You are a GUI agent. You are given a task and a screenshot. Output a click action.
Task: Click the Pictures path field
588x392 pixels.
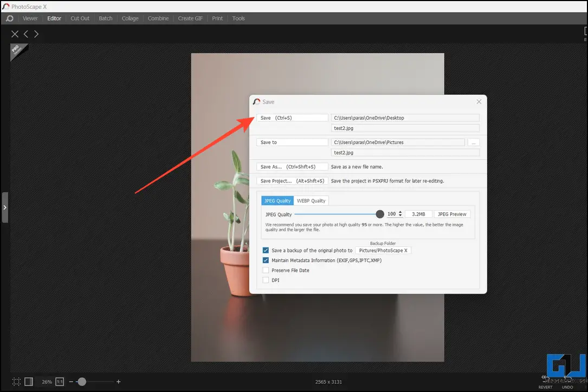pos(398,142)
